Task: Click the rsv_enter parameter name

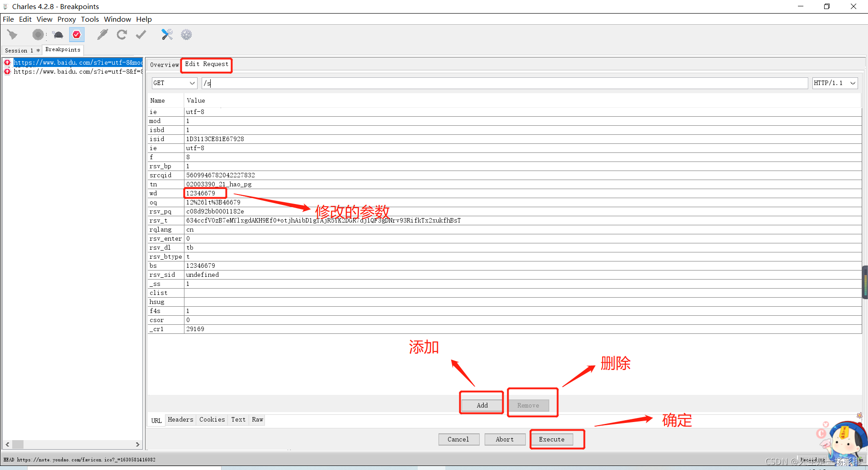Action: [x=165, y=238]
